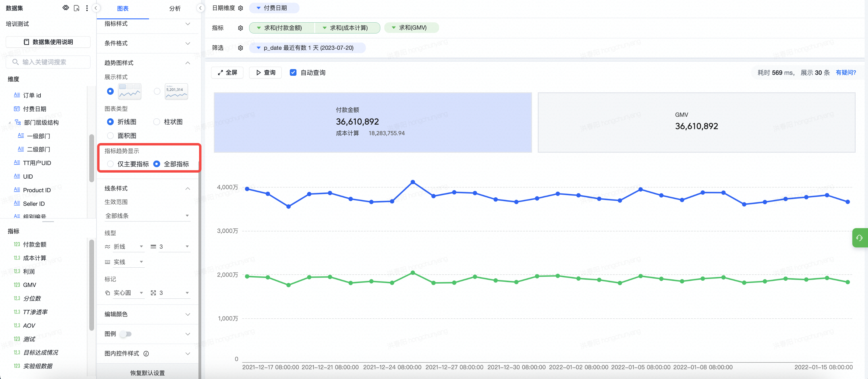Open the 生效范围 全部线条 dropdown
Screen dimensions: 868x379
tap(147, 215)
